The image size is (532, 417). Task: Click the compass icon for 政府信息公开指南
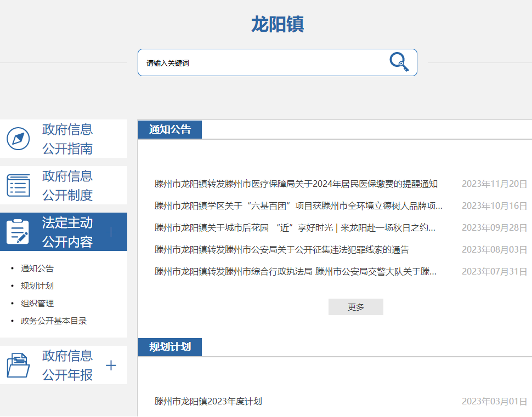[x=18, y=139]
